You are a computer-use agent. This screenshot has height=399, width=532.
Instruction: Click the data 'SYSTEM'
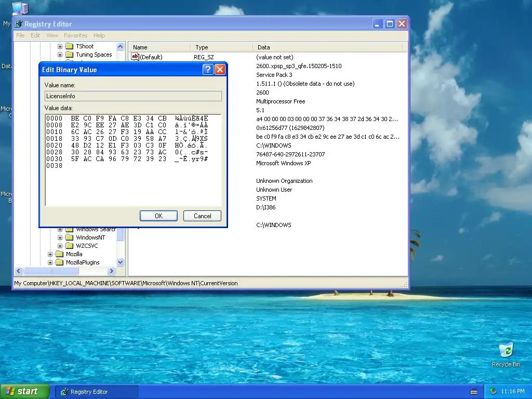(x=266, y=198)
